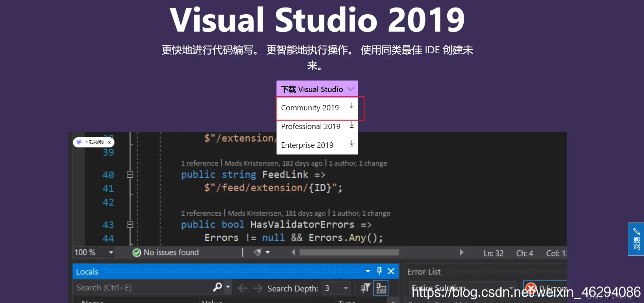644x303 pixels.
Task: Open the Entire Solution scope dropdown
Action: click(462, 288)
